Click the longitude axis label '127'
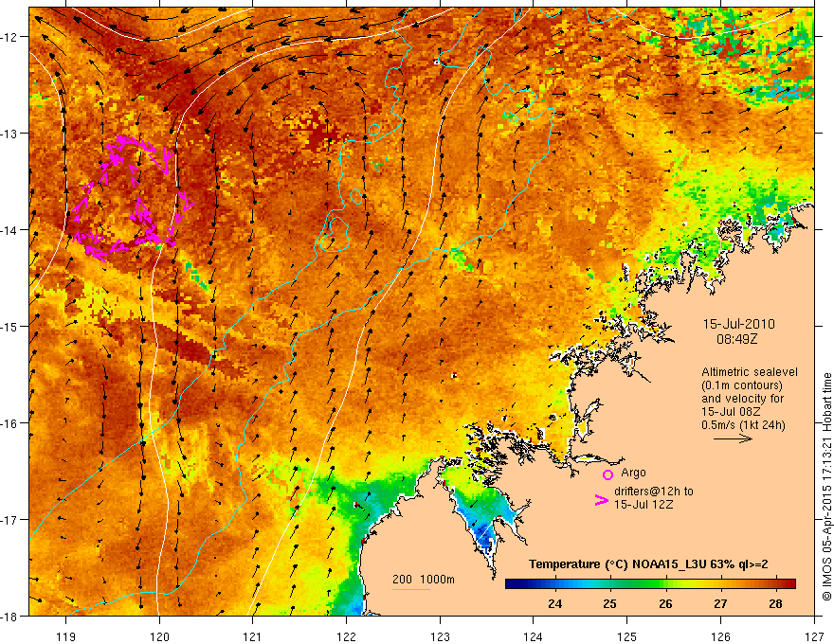 click(814, 637)
